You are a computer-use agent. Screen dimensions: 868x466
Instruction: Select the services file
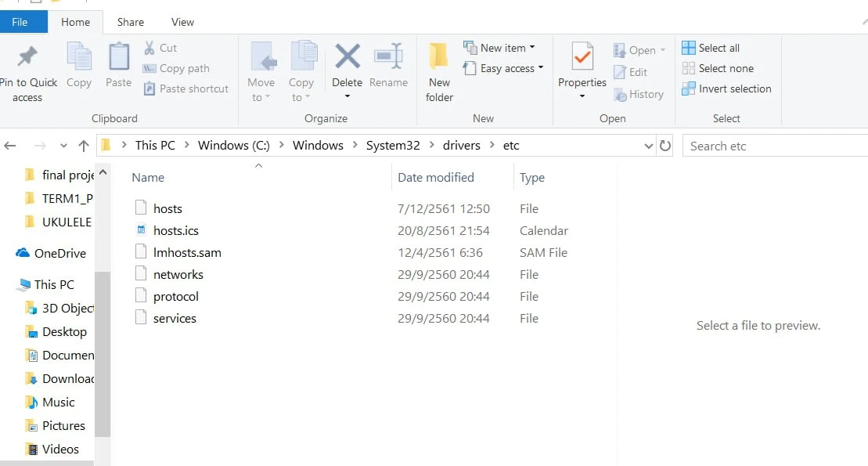tap(175, 318)
